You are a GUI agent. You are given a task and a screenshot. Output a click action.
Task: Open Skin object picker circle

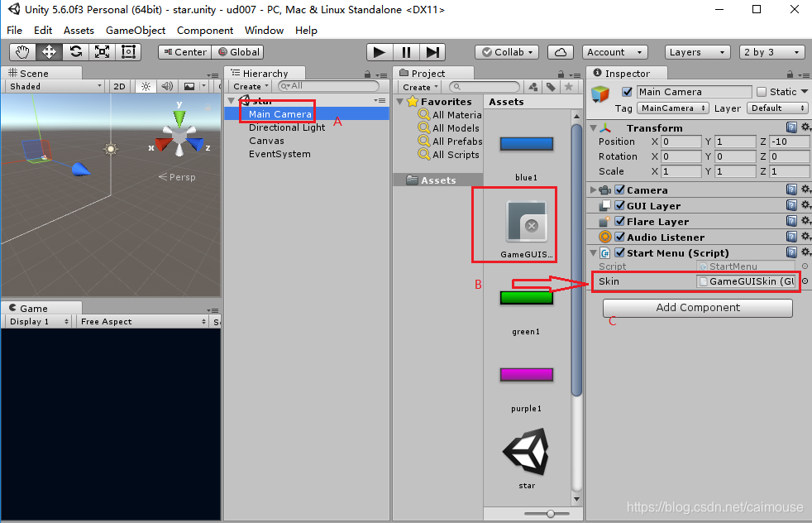click(805, 281)
